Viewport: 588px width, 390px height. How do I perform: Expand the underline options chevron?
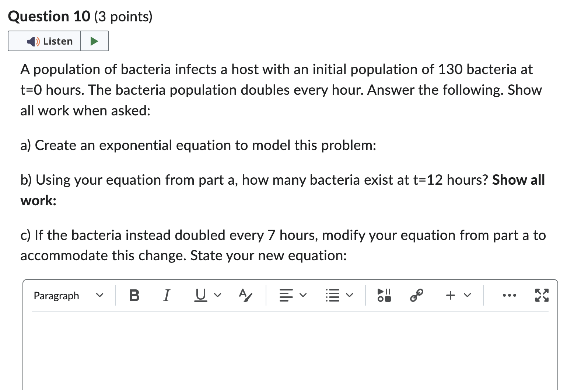(217, 295)
